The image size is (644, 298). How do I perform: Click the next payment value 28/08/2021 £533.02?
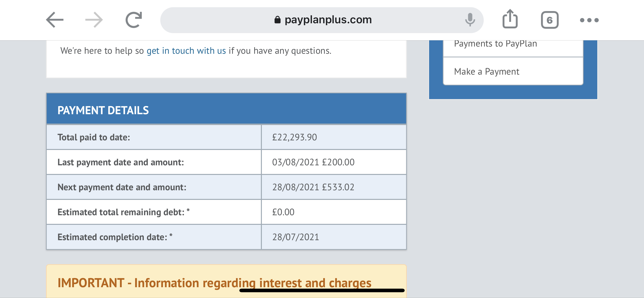[313, 187]
